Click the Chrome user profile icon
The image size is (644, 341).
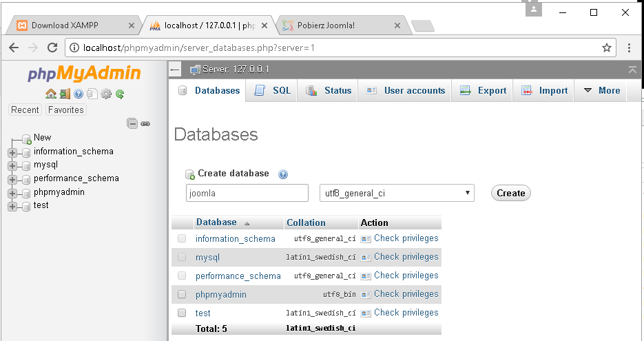534,8
